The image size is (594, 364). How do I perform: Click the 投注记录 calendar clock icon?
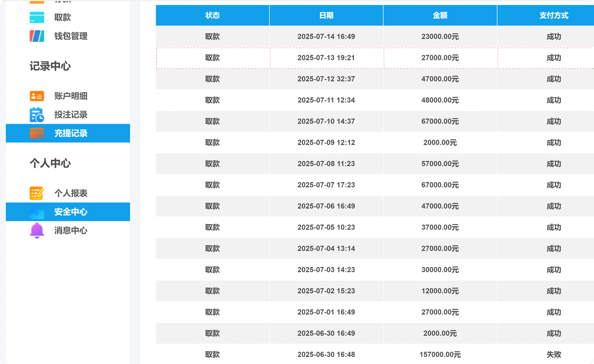37,115
